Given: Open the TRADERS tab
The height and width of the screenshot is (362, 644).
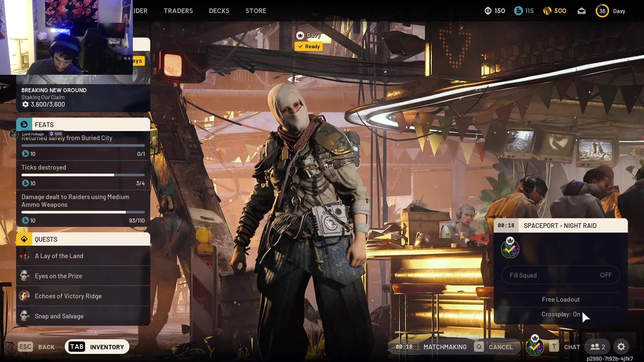Looking at the screenshot, I should [x=178, y=11].
